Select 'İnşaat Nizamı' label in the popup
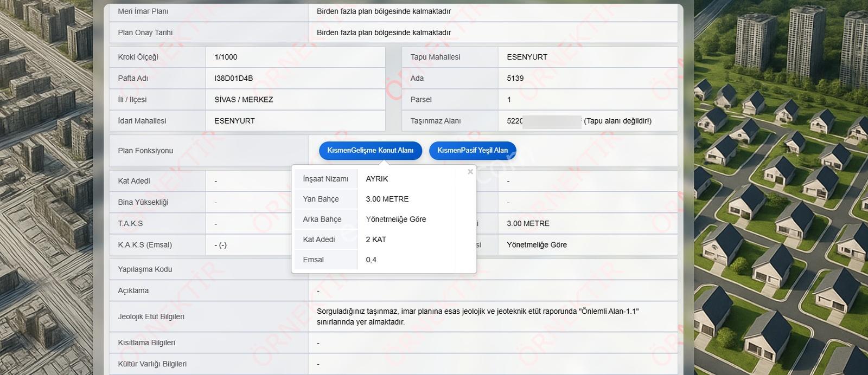Image resolution: width=868 pixels, height=375 pixels. pyautogui.click(x=325, y=179)
